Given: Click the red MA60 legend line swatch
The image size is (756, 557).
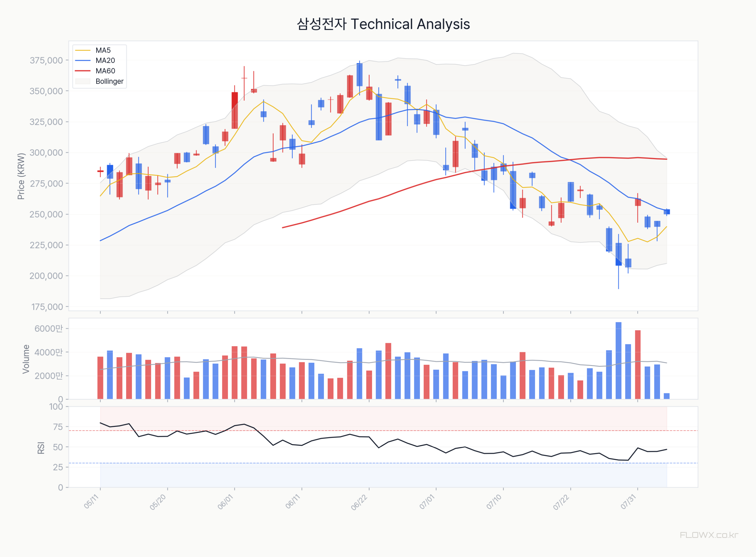Looking at the screenshot, I should (x=83, y=71).
